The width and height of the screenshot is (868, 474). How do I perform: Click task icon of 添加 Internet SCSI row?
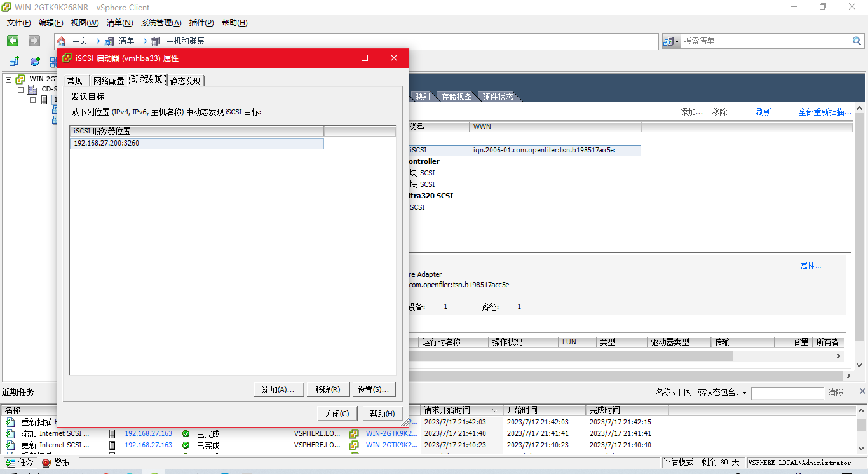tap(10, 433)
